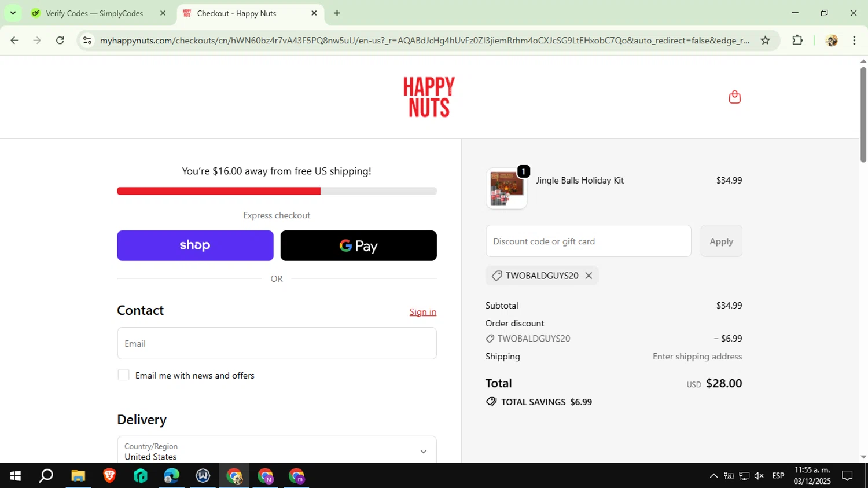The width and height of the screenshot is (868, 488).
Task: Click the tag icon on TWOBALDGUYS20 chip
Action: (496, 276)
